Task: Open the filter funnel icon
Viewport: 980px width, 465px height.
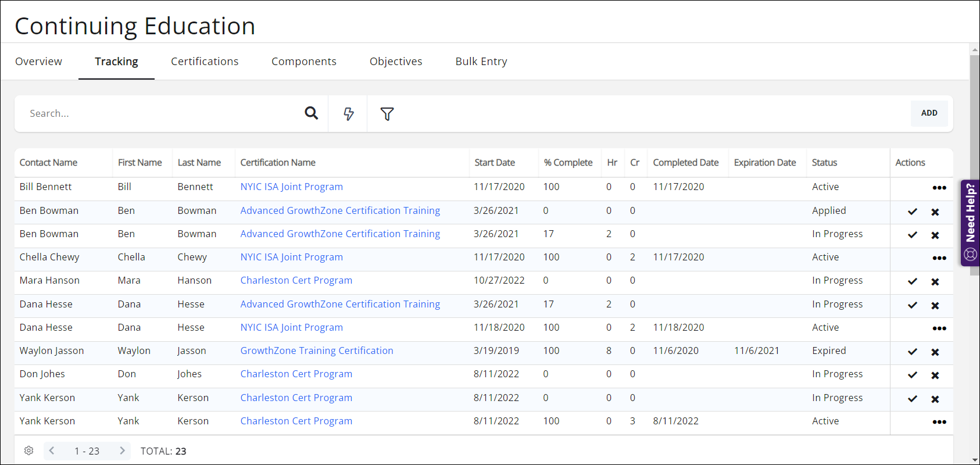Action: click(x=387, y=114)
